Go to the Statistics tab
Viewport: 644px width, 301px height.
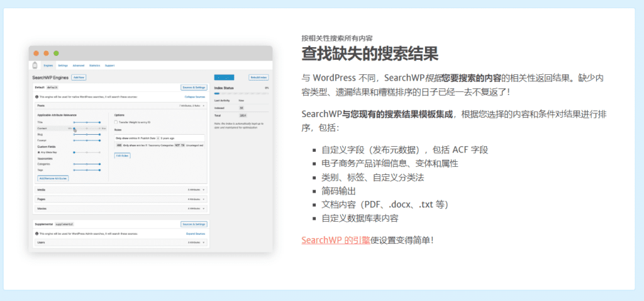coord(94,65)
